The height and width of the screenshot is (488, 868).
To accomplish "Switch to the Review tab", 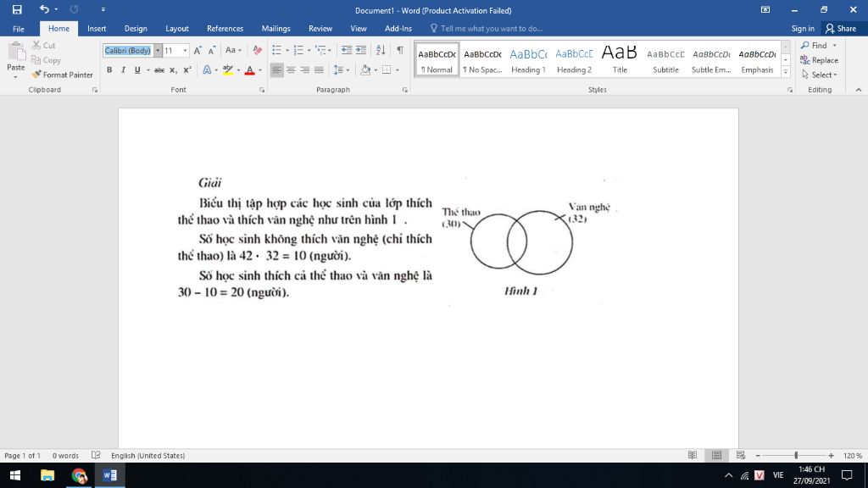I will (x=320, y=29).
